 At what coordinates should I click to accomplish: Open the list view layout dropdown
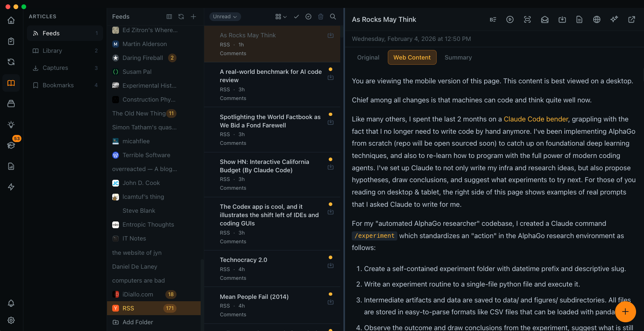281,17
